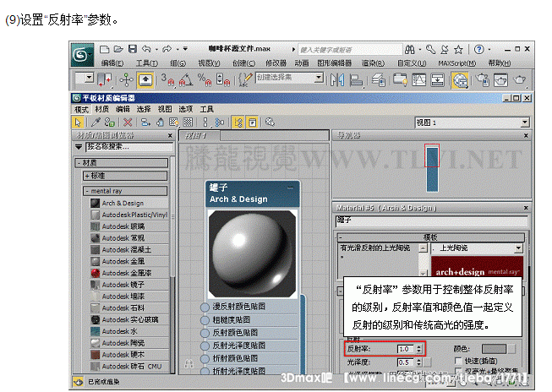Viewport: 552px width, 392px height.
Task: Open the named selection sets dropdown
Action: coord(319,77)
